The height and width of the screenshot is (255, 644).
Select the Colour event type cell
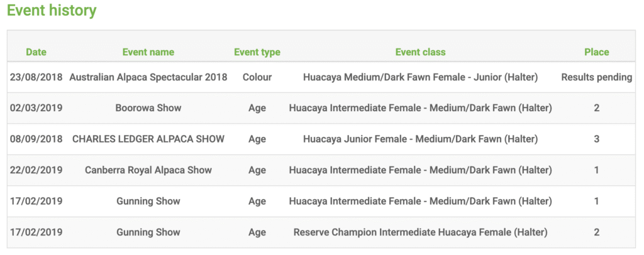[257, 77]
